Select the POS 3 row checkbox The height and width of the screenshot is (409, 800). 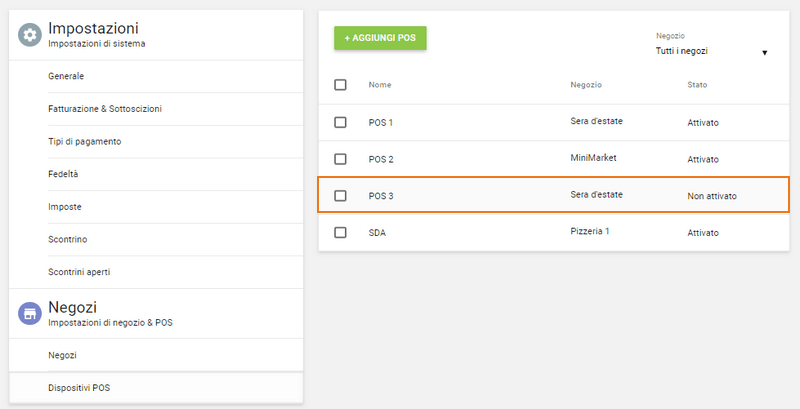click(x=341, y=196)
